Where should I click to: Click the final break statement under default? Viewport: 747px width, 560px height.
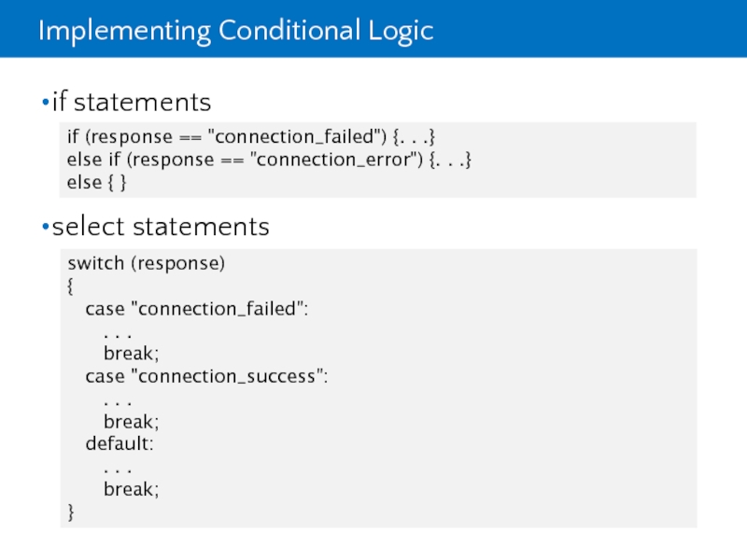click(x=131, y=488)
